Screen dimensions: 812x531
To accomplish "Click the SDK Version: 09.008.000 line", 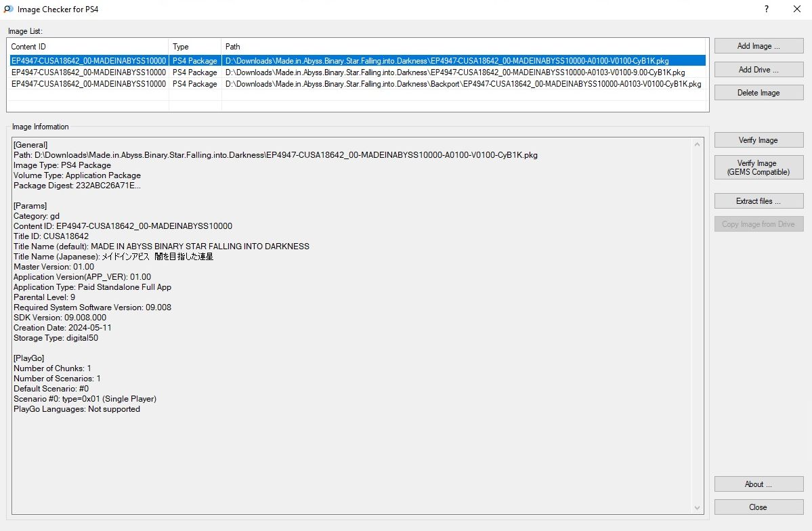I will [x=60, y=318].
